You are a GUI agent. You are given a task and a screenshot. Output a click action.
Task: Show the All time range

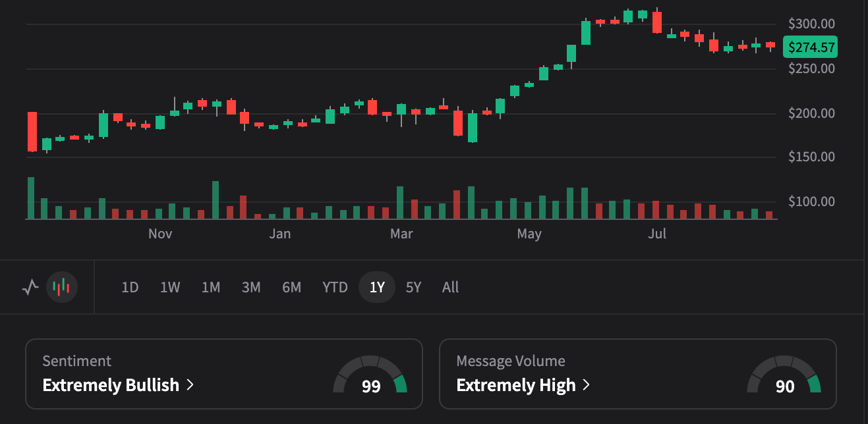coord(451,288)
